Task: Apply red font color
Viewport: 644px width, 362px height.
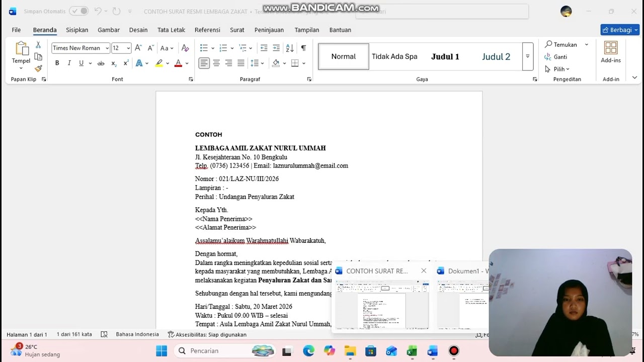Action: click(x=178, y=63)
